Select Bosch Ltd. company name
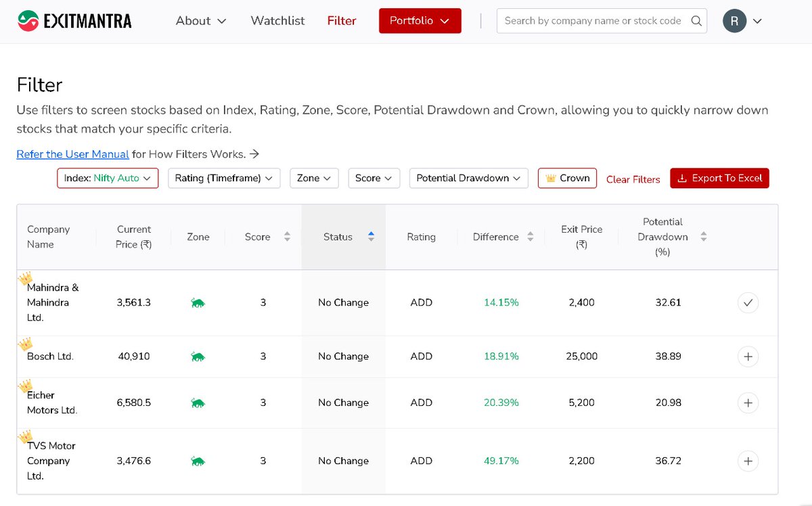The image size is (812, 506). tap(50, 356)
